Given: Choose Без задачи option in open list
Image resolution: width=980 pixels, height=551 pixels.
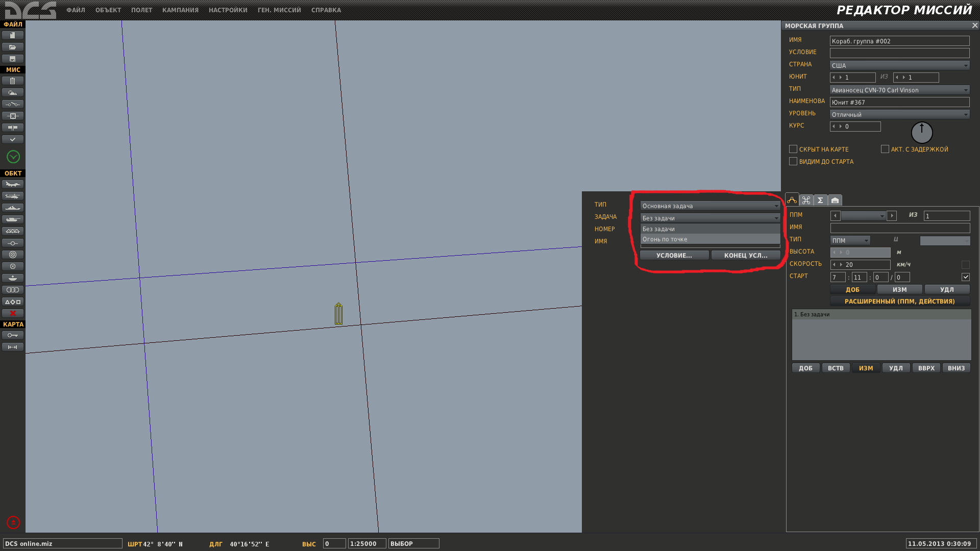Looking at the screenshot, I should coord(710,229).
